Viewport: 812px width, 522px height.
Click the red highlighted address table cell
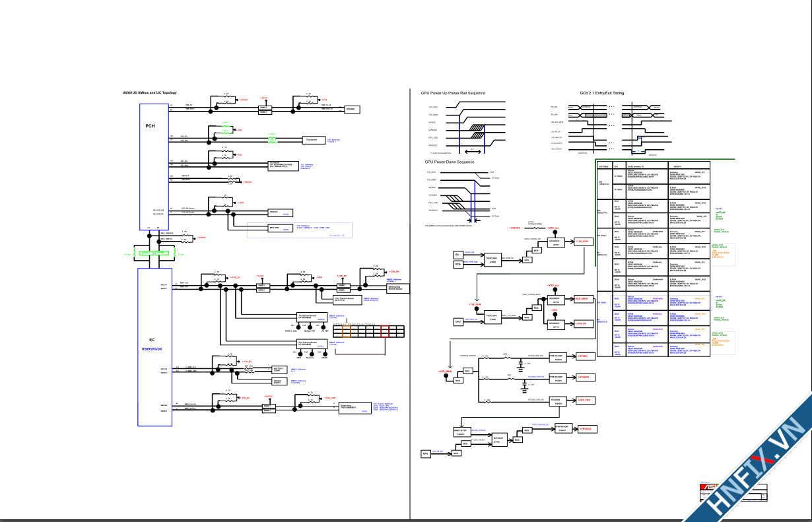click(x=385, y=331)
